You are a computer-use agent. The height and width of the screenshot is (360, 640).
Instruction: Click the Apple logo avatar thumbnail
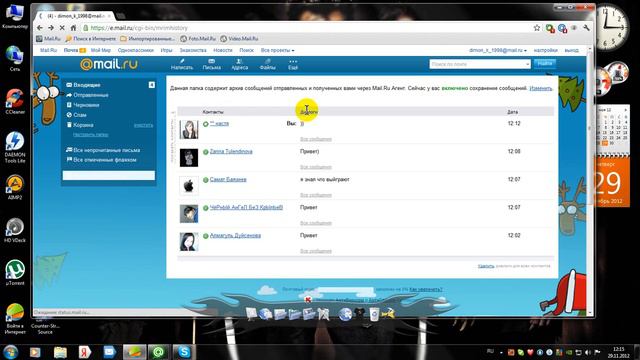[189, 186]
